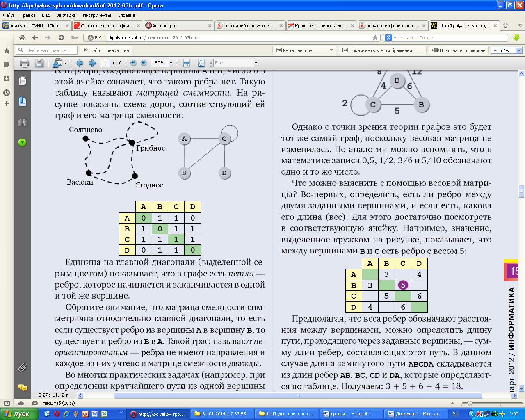The height and width of the screenshot is (420, 525).
Task: Switch to the "Автореtро" tab
Action: point(179,25)
